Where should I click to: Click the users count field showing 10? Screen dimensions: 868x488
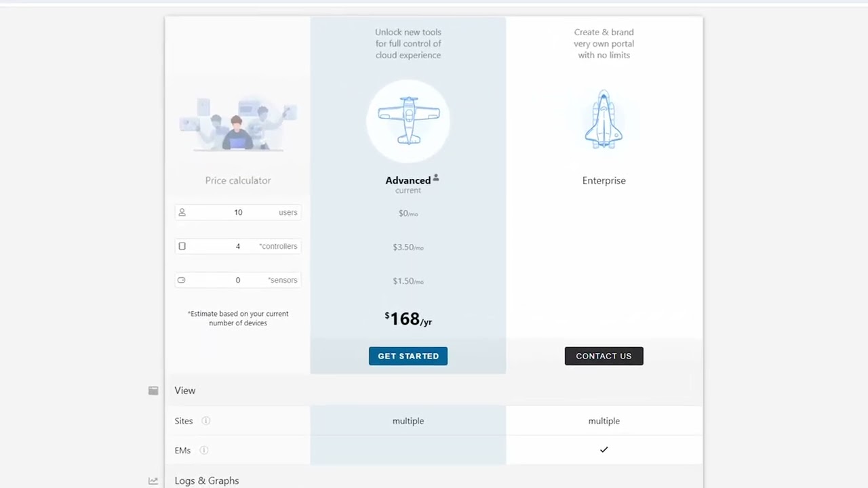pyautogui.click(x=238, y=212)
